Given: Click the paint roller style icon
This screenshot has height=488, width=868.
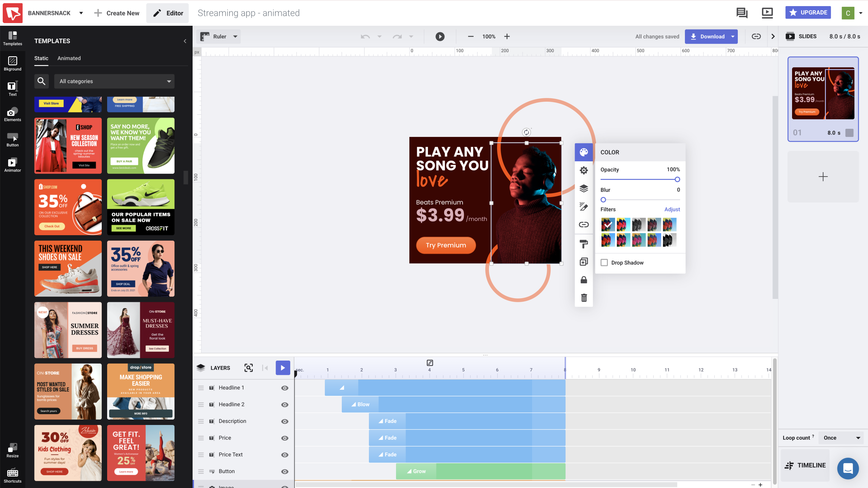Looking at the screenshot, I should pyautogui.click(x=584, y=244).
